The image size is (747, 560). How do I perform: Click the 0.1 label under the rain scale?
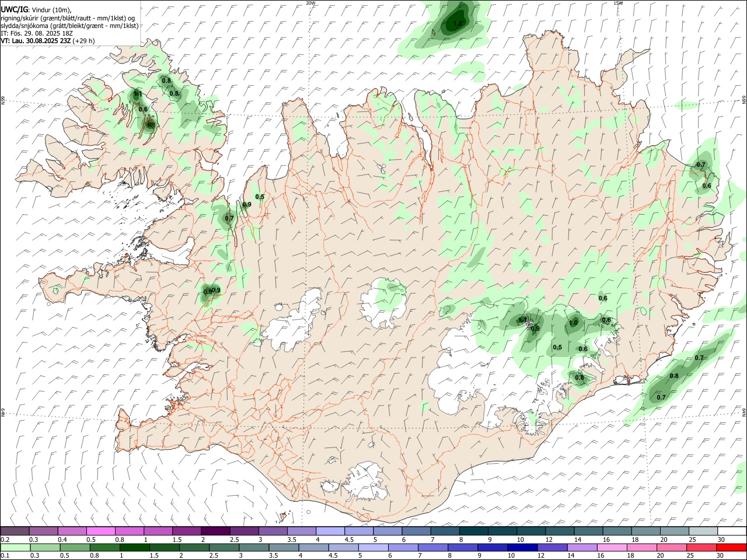pos(6,555)
